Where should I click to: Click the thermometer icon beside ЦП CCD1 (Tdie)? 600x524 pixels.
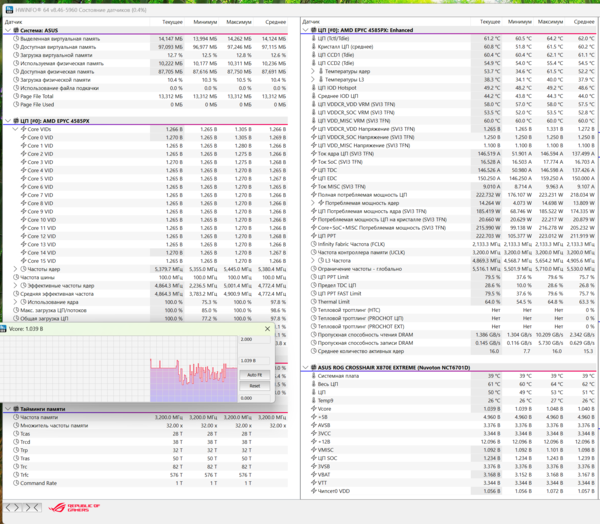coord(313,55)
